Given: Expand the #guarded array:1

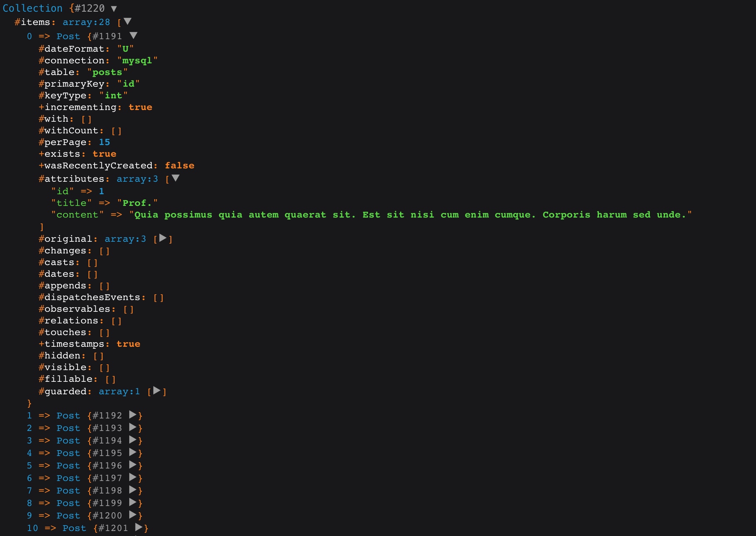Looking at the screenshot, I should [x=157, y=391].
